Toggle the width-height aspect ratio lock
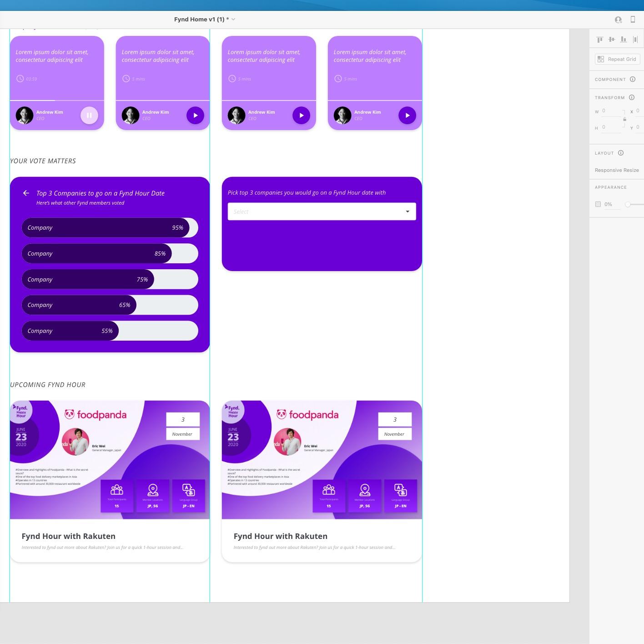644x644 pixels. (x=624, y=119)
